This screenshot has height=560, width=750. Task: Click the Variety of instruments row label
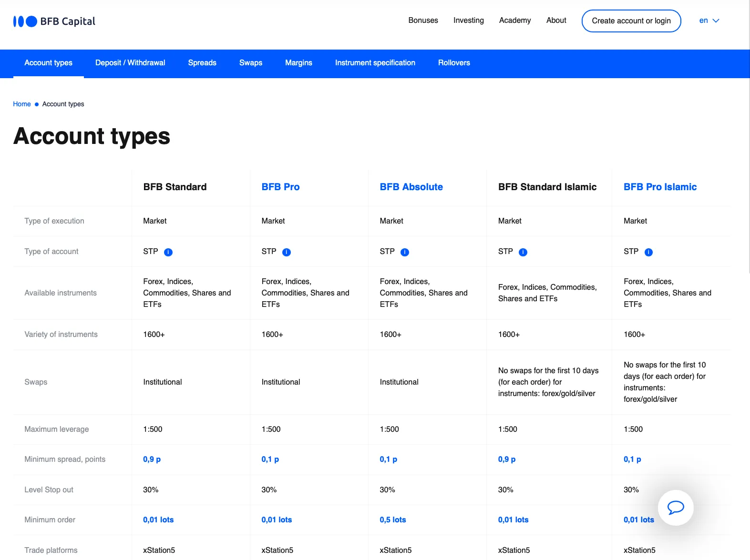tap(61, 335)
